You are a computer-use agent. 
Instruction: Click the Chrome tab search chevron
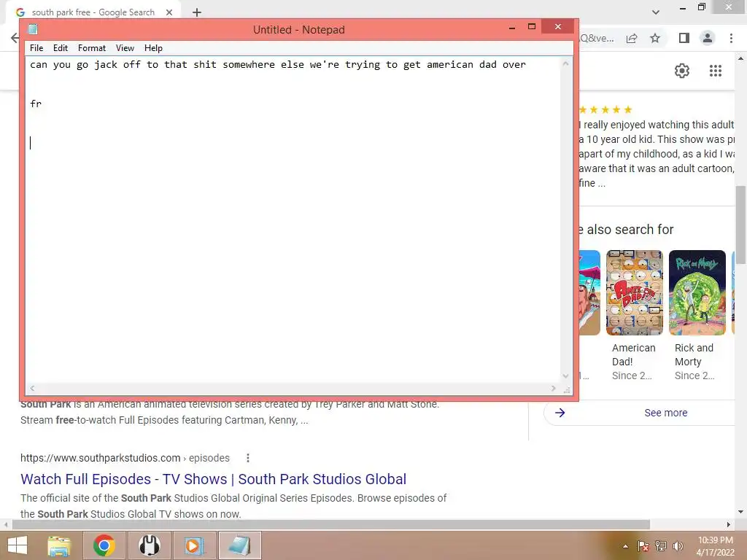(x=656, y=12)
